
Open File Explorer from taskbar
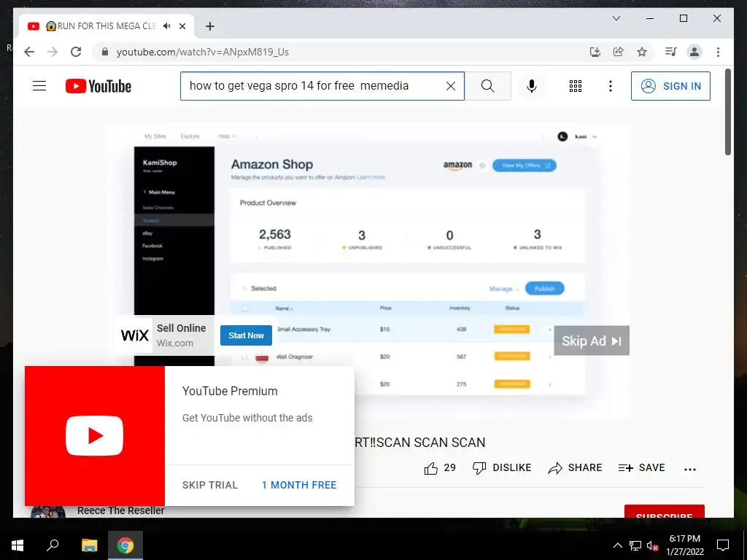(x=89, y=545)
